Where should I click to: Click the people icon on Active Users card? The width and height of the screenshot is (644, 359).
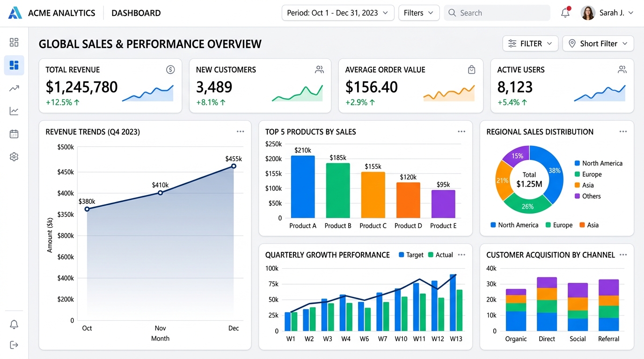pos(622,70)
